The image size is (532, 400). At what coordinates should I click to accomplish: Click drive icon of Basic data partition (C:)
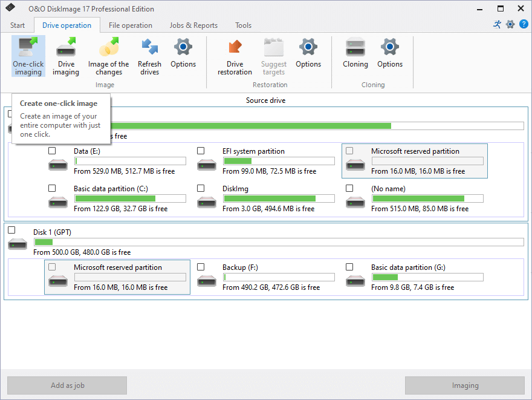click(x=58, y=202)
